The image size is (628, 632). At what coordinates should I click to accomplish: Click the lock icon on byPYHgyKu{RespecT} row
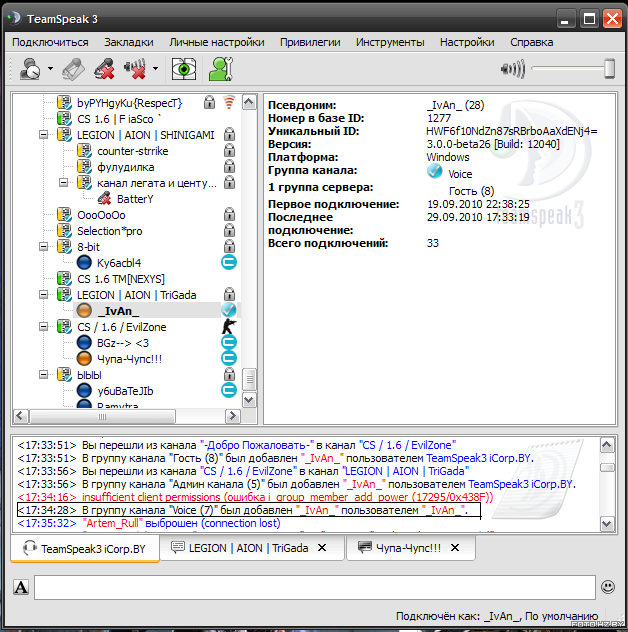pos(209,102)
